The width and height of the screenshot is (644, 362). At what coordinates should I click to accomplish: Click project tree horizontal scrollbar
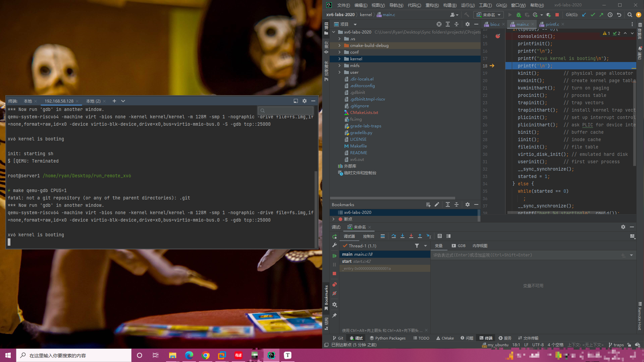click(392, 198)
